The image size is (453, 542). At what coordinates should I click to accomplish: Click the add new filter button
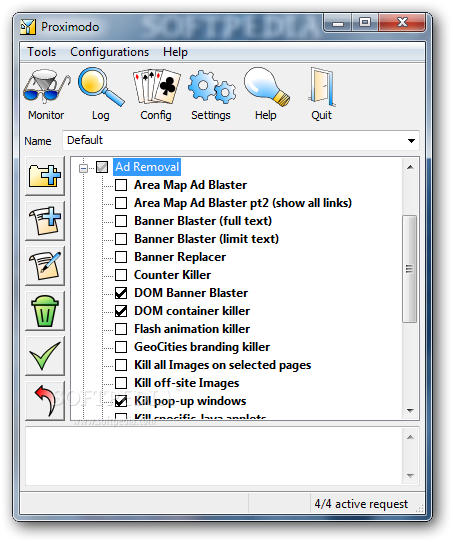coord(45,221)
